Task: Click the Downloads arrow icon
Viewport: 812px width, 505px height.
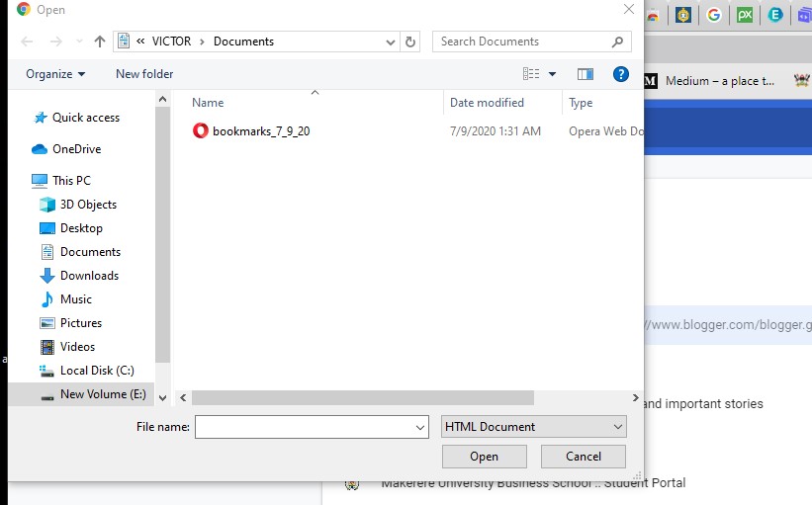Action: (47, 276)
